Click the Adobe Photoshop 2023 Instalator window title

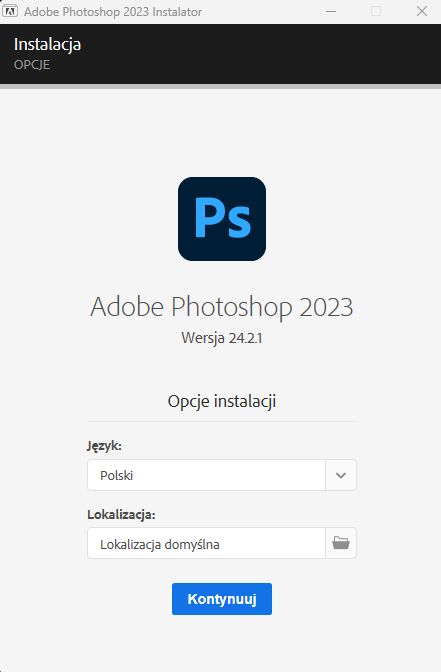click(113, 12)
